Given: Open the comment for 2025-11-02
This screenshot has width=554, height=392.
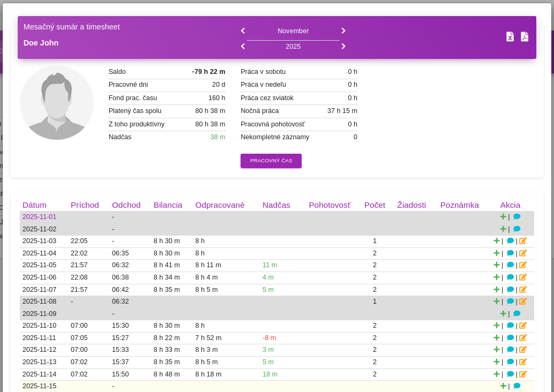Looking at the screenshot, I should tap(516, 229).
